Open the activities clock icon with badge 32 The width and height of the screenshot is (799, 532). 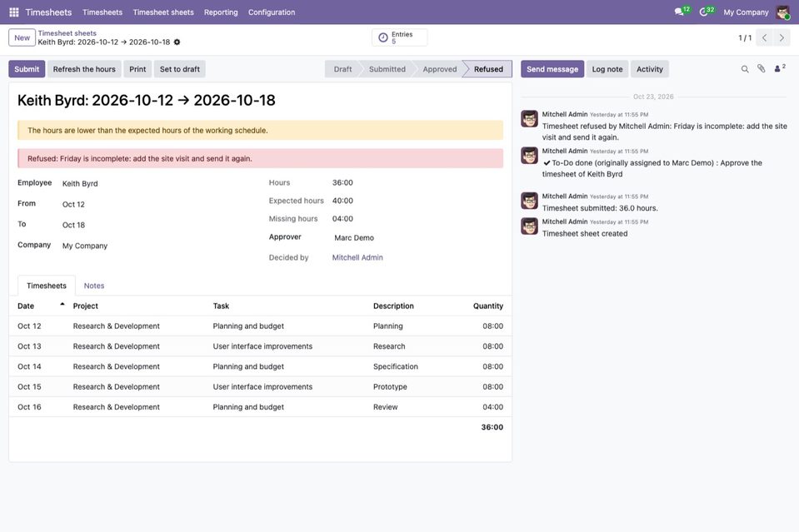point(707,11)
